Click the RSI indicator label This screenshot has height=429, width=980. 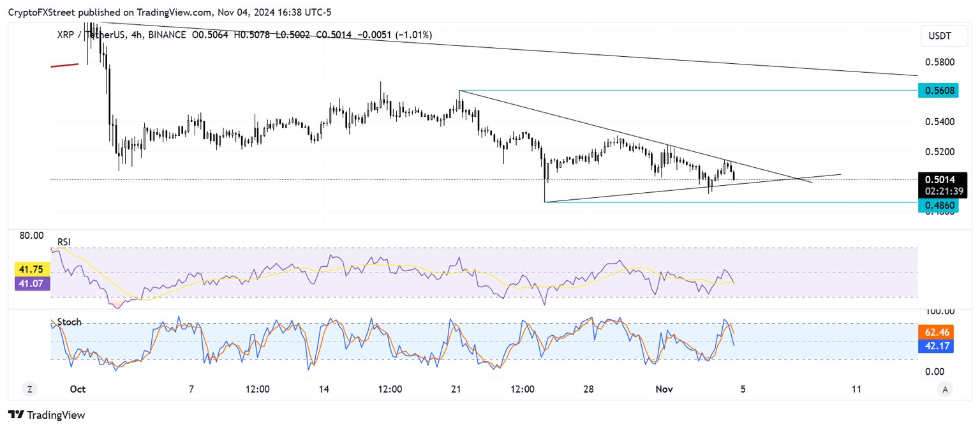click(64, 242)
